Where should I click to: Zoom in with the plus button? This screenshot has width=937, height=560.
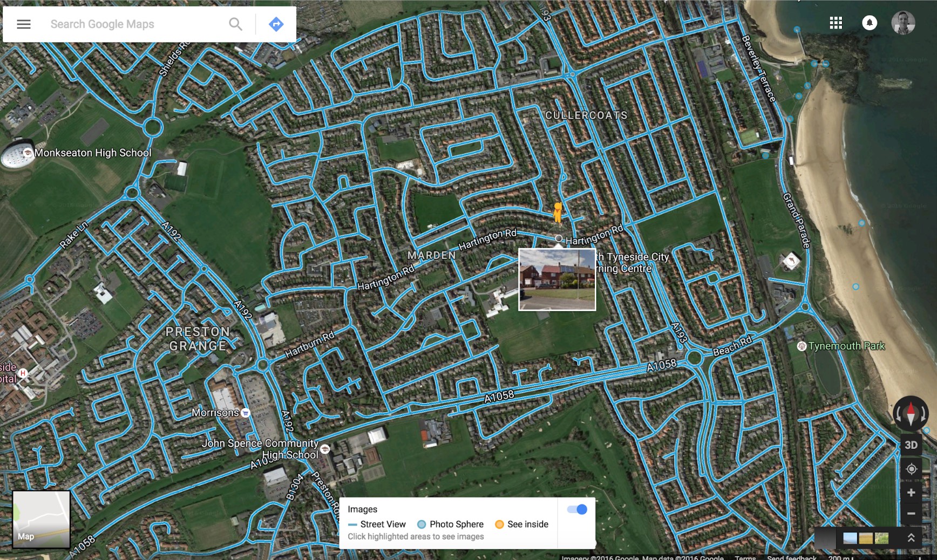point(911,493)
